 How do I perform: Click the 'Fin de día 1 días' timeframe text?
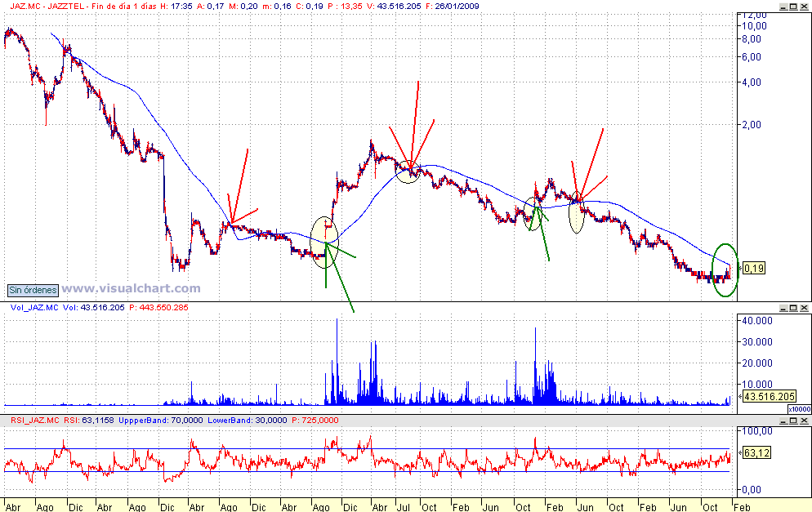pos(124,7)
